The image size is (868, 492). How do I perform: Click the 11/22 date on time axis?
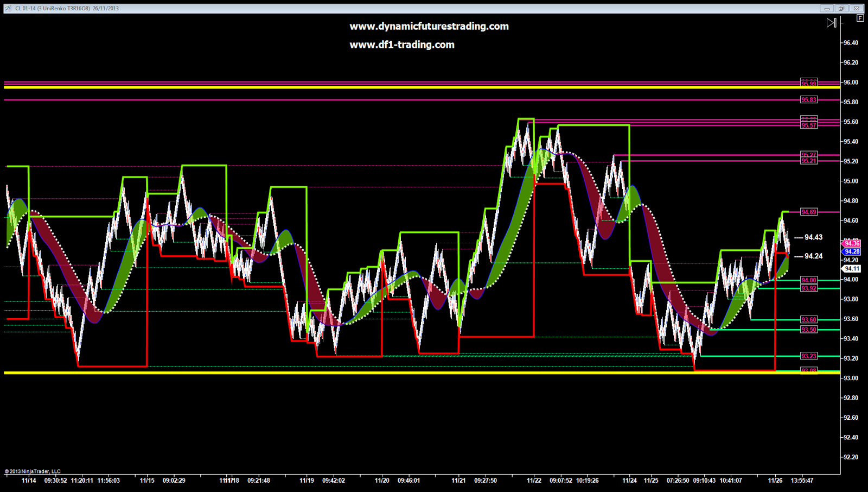tap(534, 481)
